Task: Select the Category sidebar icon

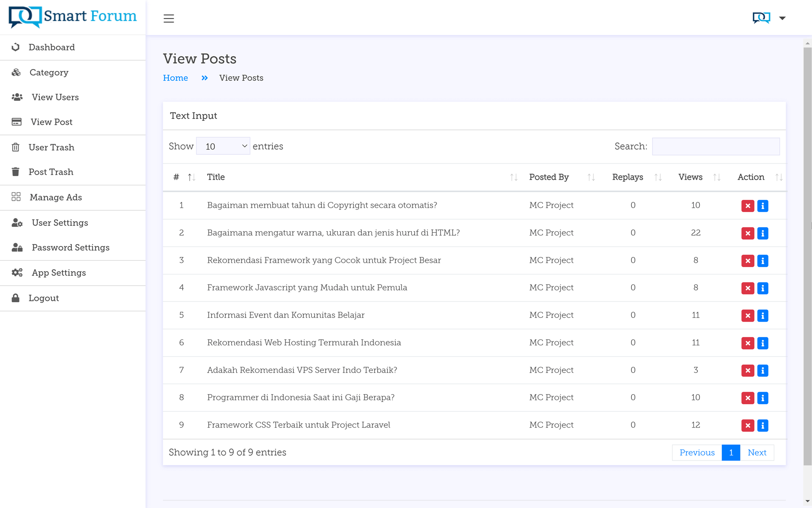Action: [x=16, y=72]
